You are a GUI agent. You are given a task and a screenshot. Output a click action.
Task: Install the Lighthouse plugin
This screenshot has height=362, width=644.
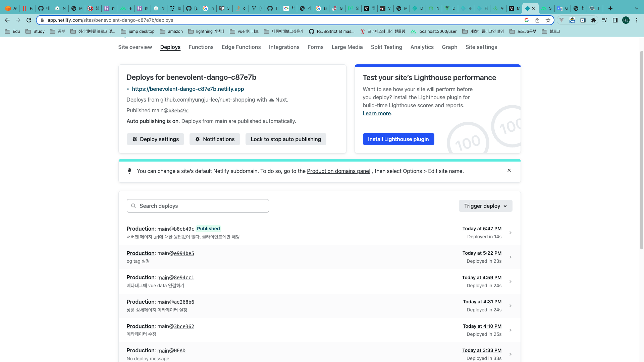398,139
